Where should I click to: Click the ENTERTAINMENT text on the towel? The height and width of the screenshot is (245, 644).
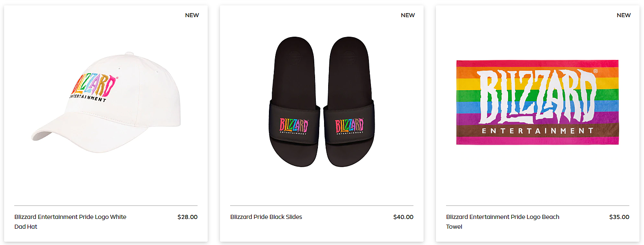537,131
